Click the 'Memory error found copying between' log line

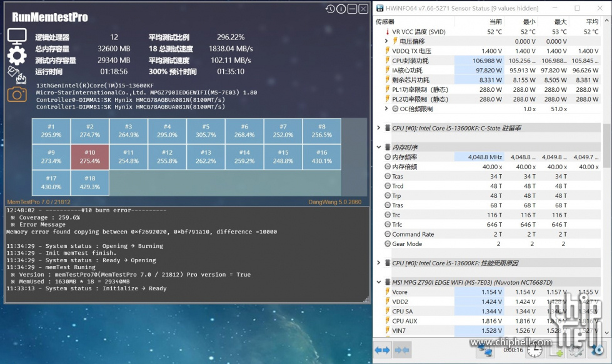pyautogui.click(x=142, y=232)
